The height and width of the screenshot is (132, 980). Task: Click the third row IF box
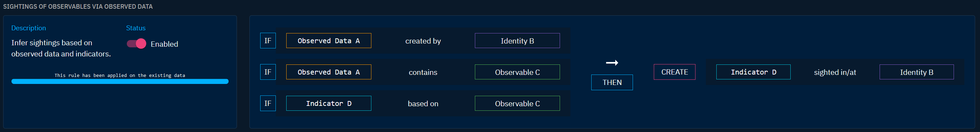tap(268, 103)
